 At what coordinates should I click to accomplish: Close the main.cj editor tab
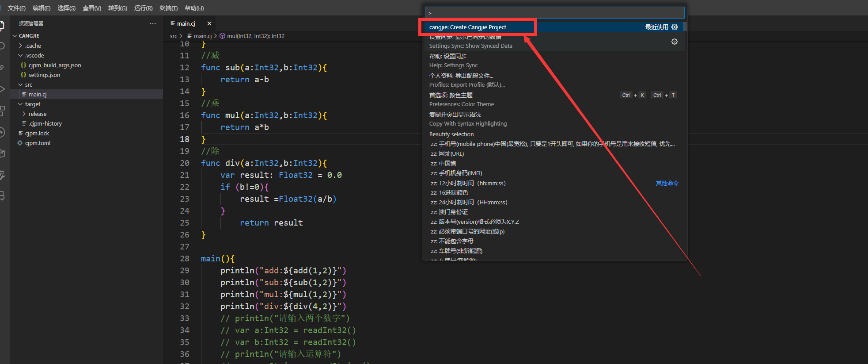click(x=209, y=23)
